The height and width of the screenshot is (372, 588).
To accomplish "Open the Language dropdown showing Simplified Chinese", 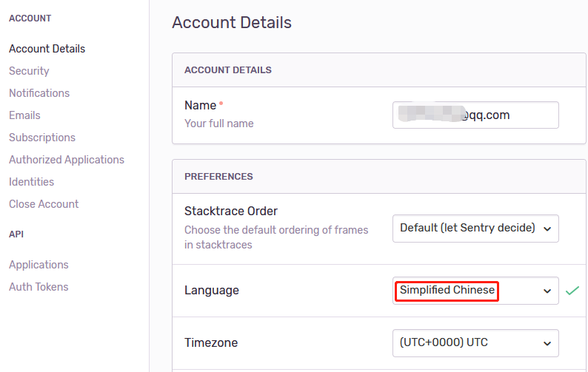I will click(x=475, y=291).
